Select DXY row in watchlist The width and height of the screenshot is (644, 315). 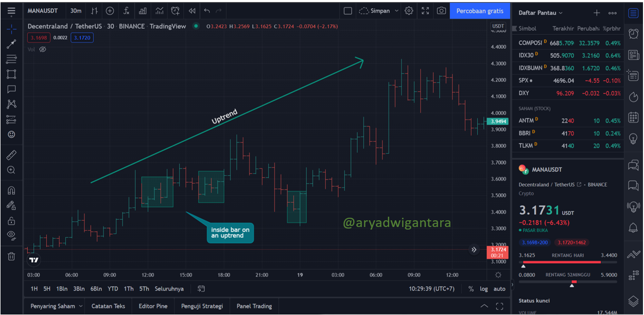click(x=569, y=93)
